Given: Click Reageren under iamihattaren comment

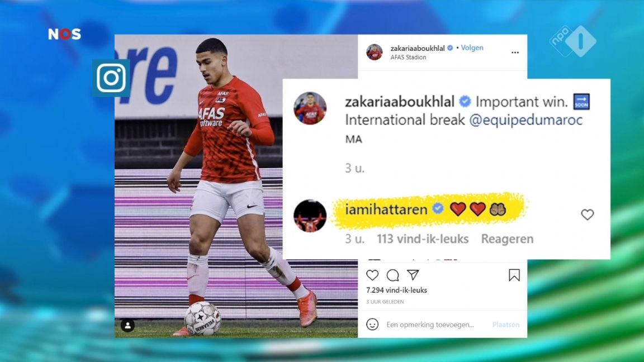Looking at the screenshot, I should tap(507, 239).
